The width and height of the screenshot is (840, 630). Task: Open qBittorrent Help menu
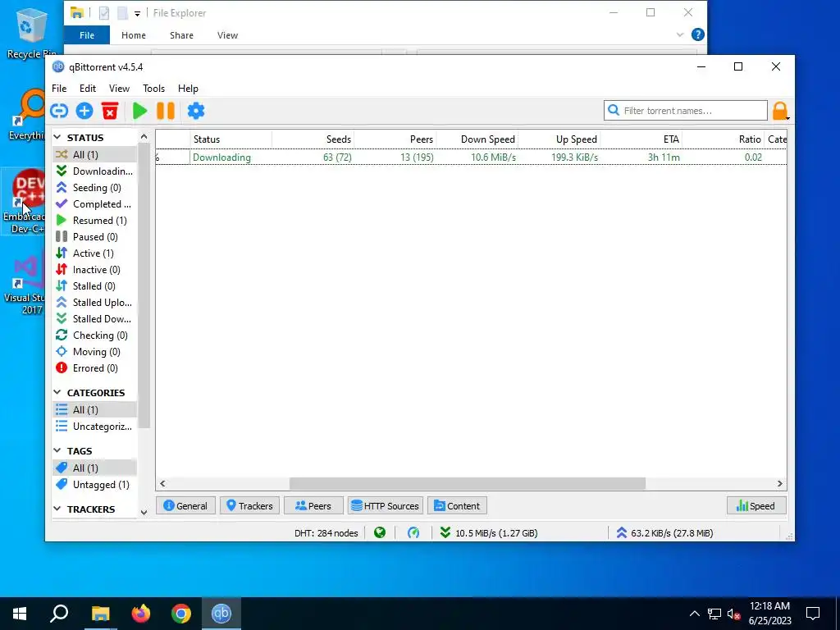tap(188, 89)
